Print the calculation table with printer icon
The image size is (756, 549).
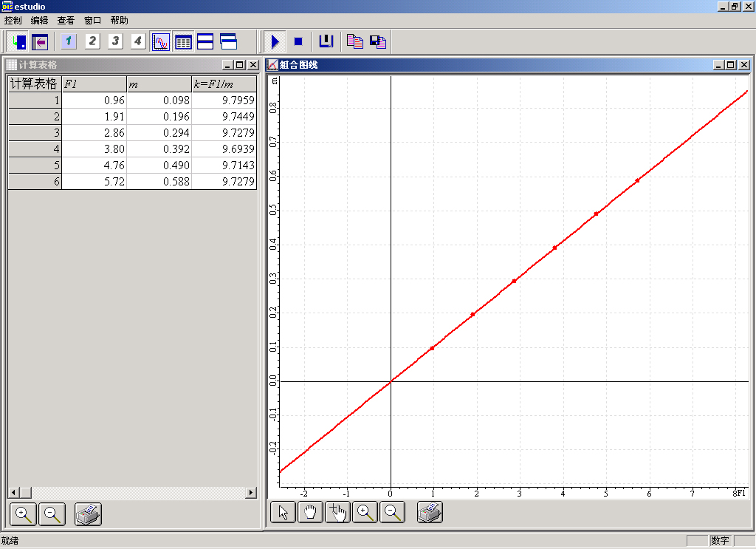pos(88,514)
